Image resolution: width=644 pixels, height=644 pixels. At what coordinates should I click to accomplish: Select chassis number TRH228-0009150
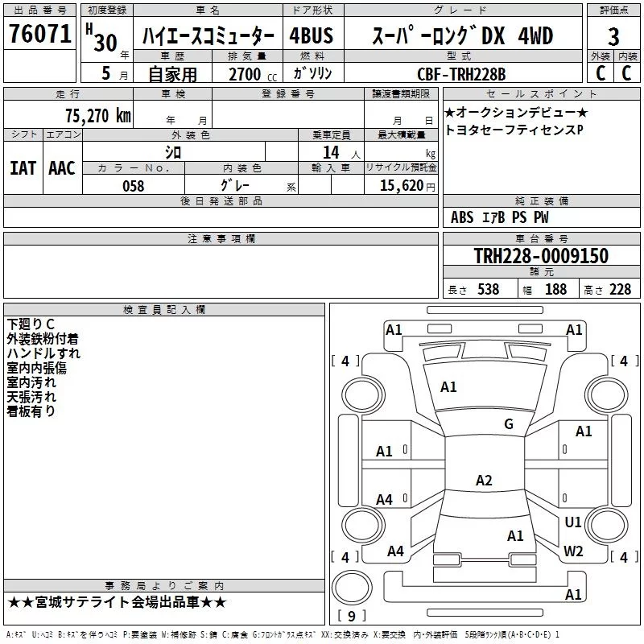(x=541, y=256)
